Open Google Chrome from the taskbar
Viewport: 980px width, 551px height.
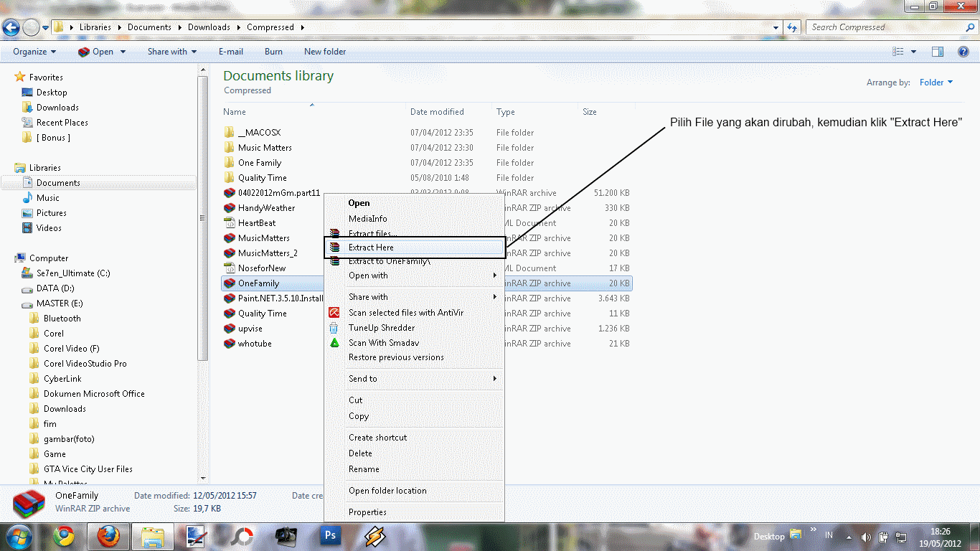point(64,536)
